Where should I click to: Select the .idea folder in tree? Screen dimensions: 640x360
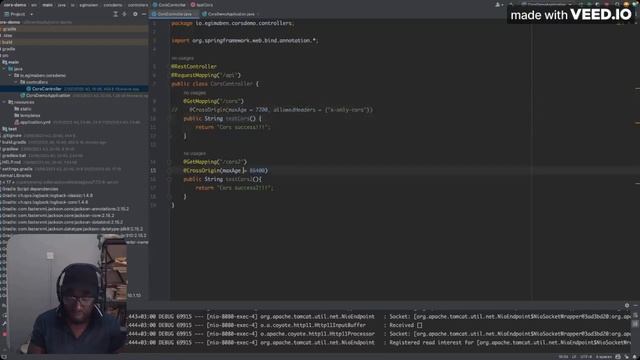[7, 36]
